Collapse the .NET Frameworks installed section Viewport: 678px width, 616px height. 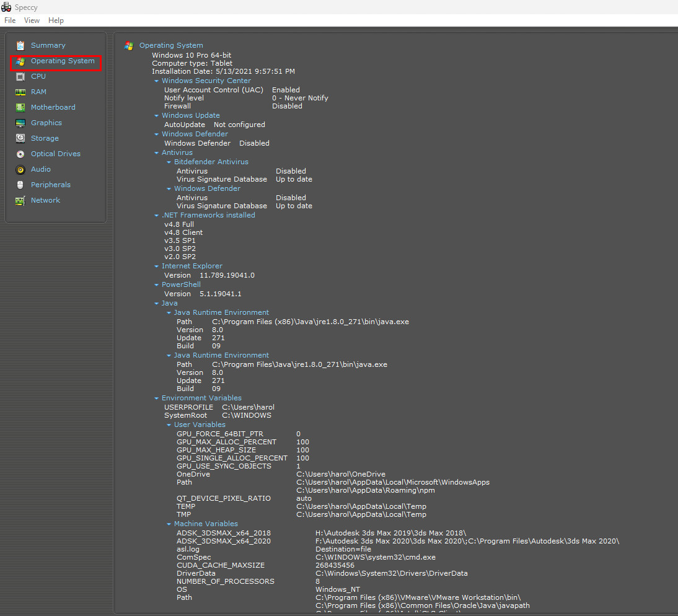[157, 215]
